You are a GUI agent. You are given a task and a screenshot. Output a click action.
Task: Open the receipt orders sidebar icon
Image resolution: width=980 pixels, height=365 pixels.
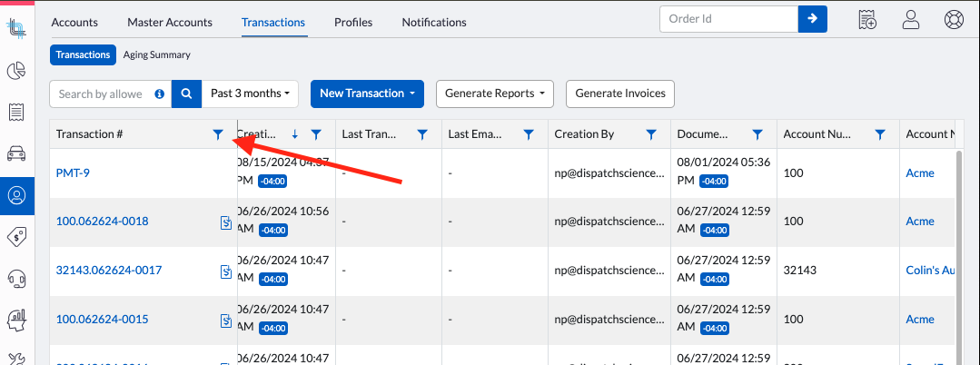pos(16,113)
